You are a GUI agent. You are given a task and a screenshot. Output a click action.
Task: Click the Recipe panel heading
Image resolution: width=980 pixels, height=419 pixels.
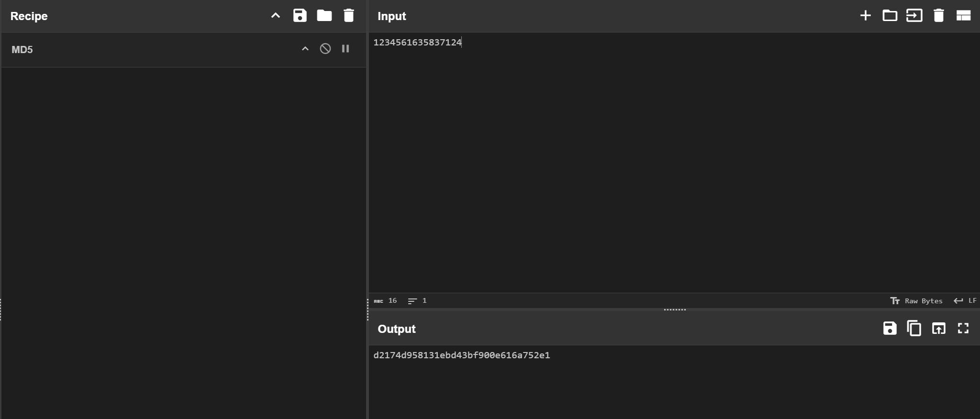click(x=29, y=16)
